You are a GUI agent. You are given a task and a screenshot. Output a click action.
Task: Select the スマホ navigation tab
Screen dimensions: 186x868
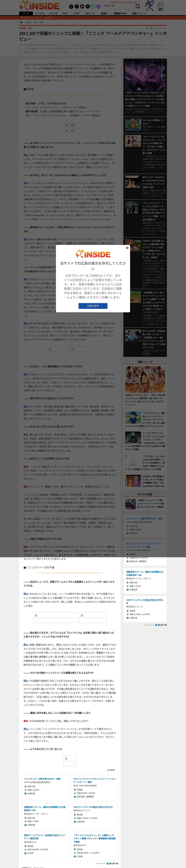click(x=77, y=13)
